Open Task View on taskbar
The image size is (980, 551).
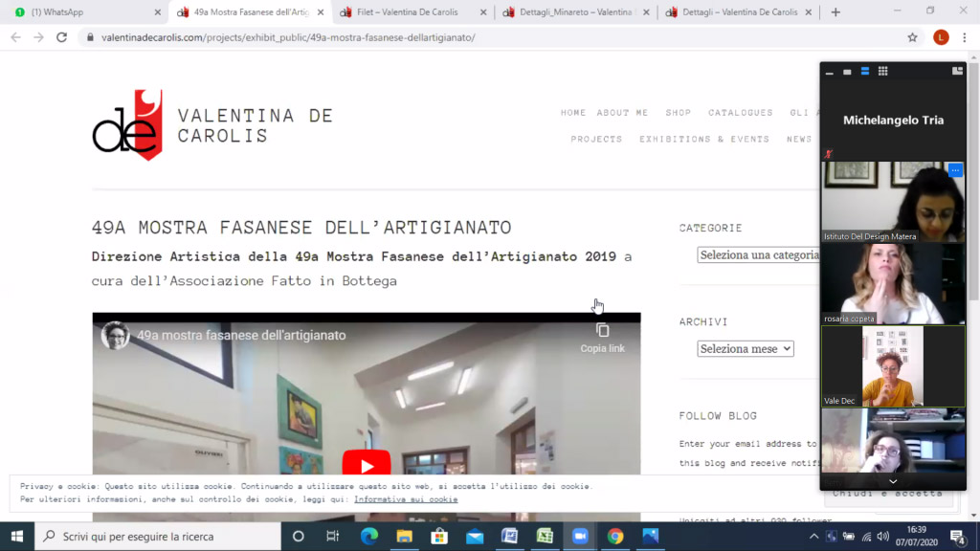click(x=332, y=536)
